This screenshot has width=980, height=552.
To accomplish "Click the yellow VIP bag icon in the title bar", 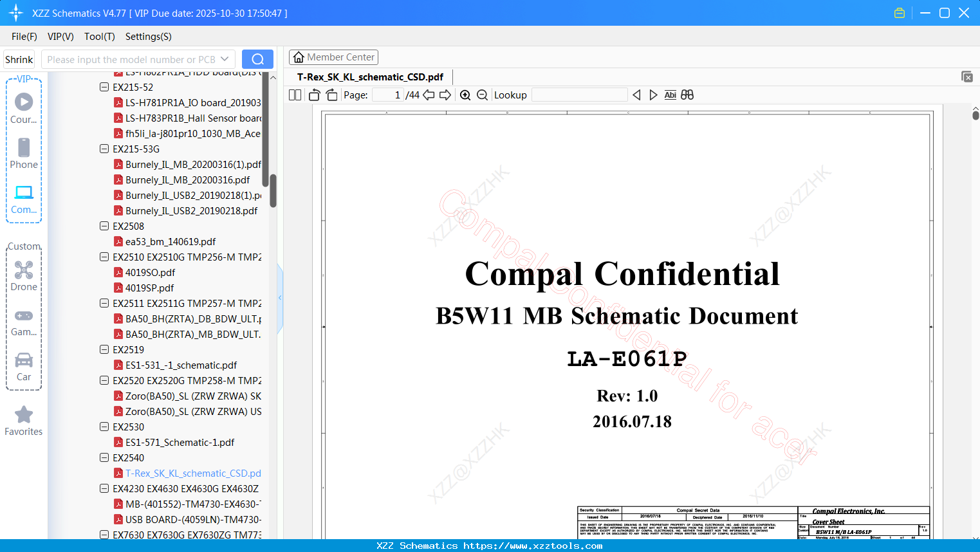I will [x=900, y=13].
